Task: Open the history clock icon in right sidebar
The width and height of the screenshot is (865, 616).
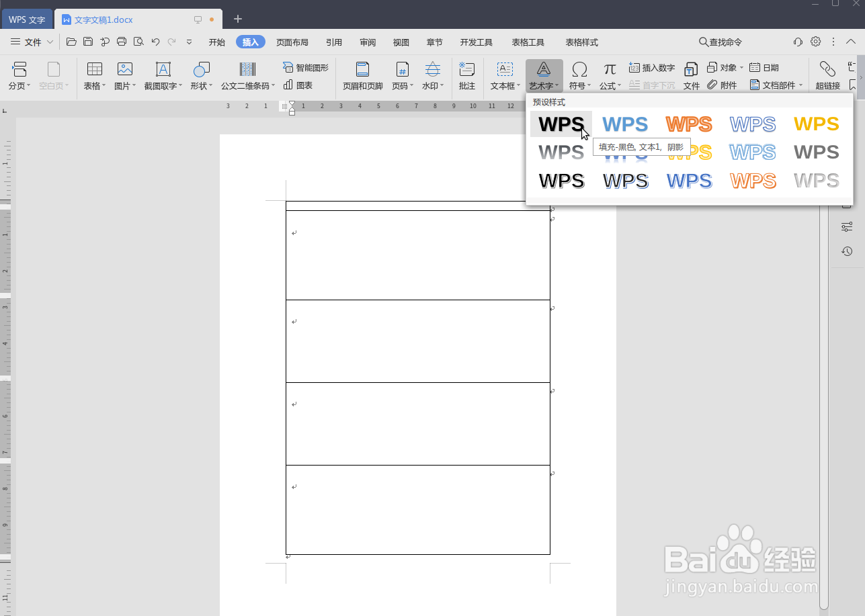Action: tap(847, 251)
